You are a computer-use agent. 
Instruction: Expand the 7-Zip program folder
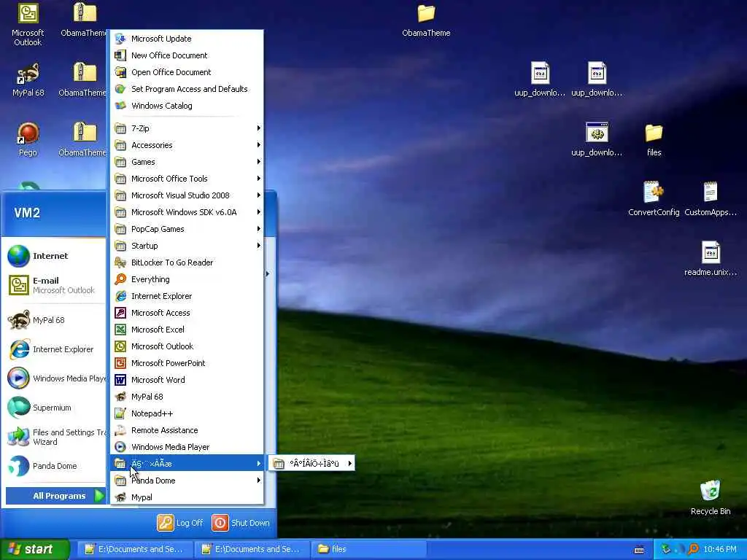187,128
